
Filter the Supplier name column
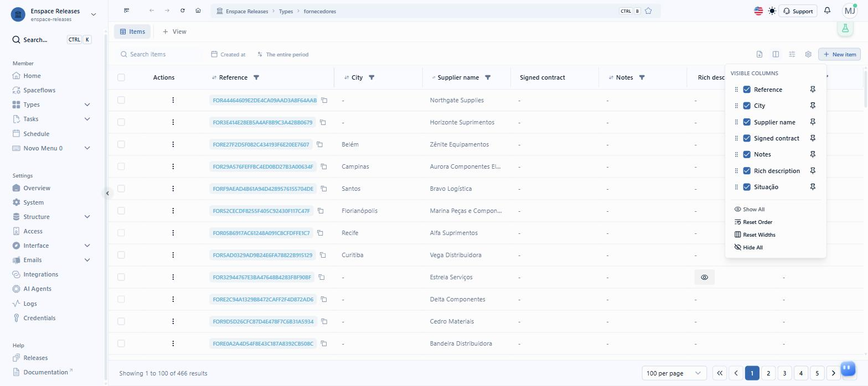point(488,77)
